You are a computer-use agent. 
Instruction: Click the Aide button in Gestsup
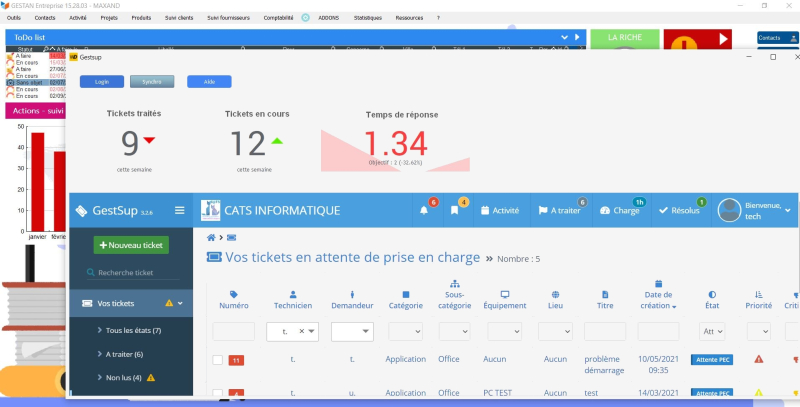[x=209, y=82]
